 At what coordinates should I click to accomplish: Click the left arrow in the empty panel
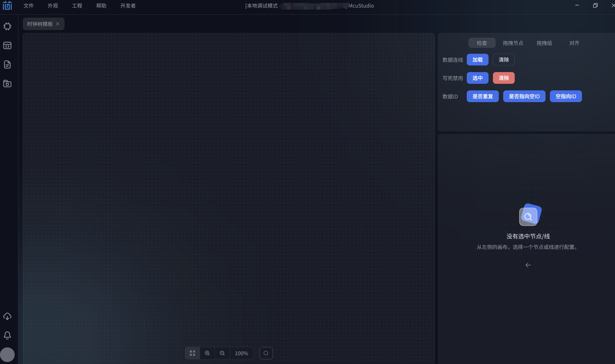(x=528, y=265)
